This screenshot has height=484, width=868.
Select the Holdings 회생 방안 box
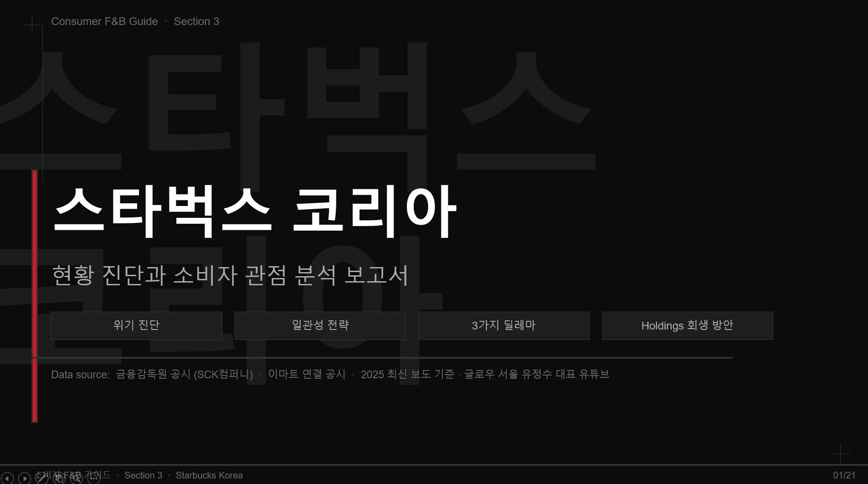pyautogui.click(x=688, y=325)
